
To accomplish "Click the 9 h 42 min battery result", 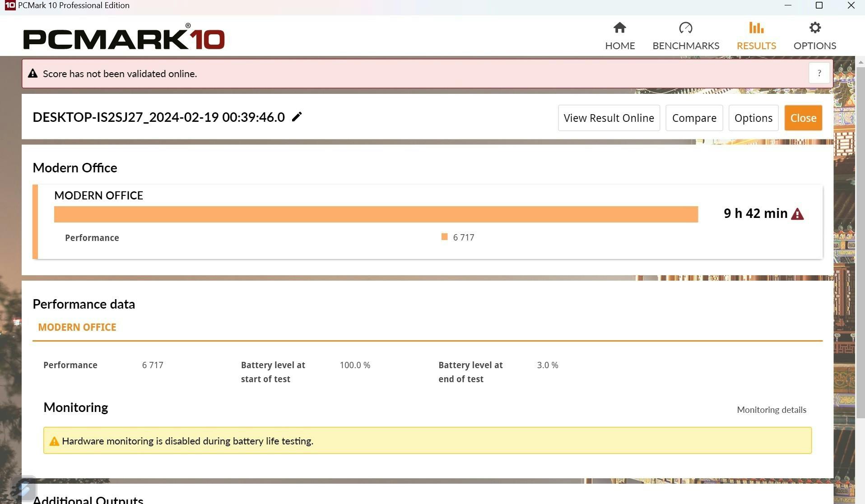I will click(755, 213).
